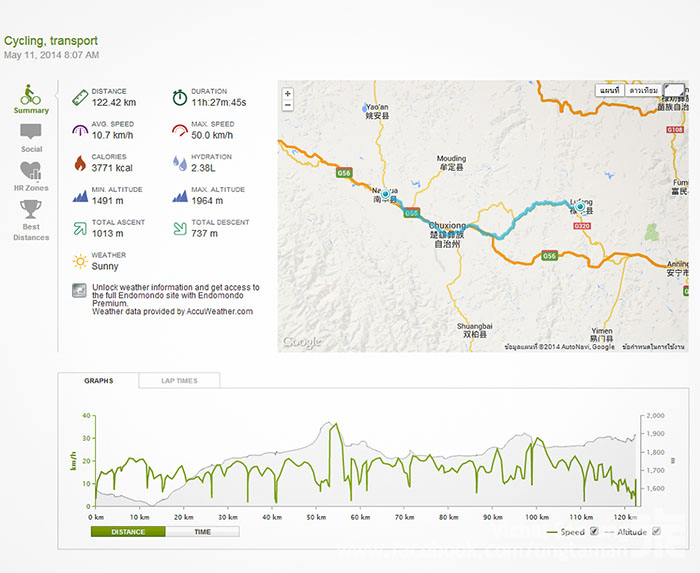Click the Max. Speed red gauge icon
700x573 pixels.
[x=180, y=130]
